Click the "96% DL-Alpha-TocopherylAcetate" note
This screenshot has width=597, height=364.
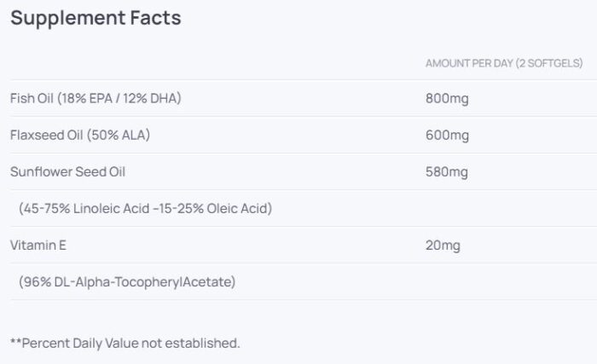click(127, 281)
